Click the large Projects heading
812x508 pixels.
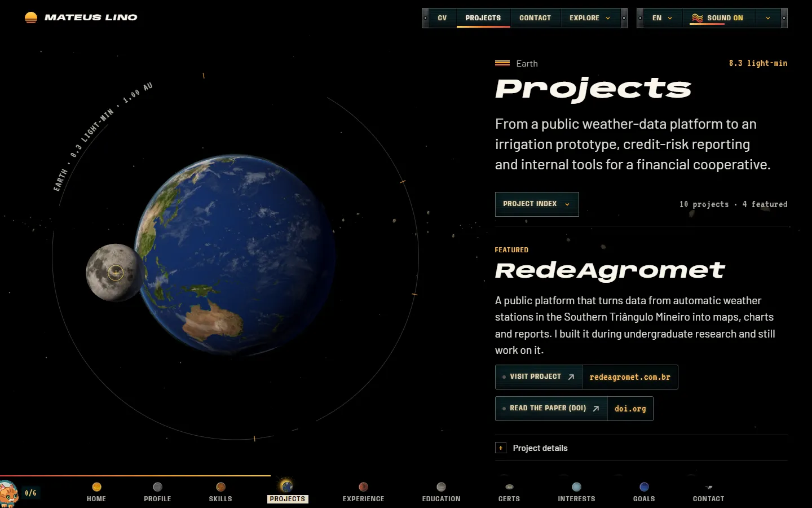pyautogui.click(x=593, y=90)
